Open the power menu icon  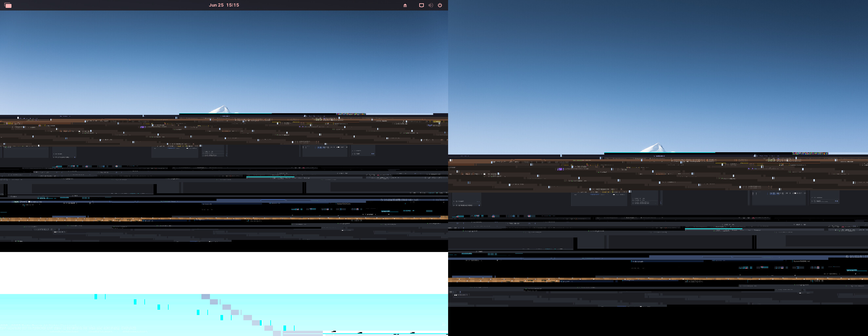pyautogui.click(x=440, y=5)
